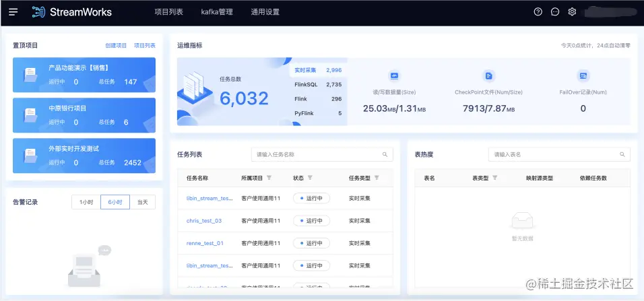Screen dimensions: 644x301
Task: Open the help question mark icon
Action: click(x=538, y=12)
